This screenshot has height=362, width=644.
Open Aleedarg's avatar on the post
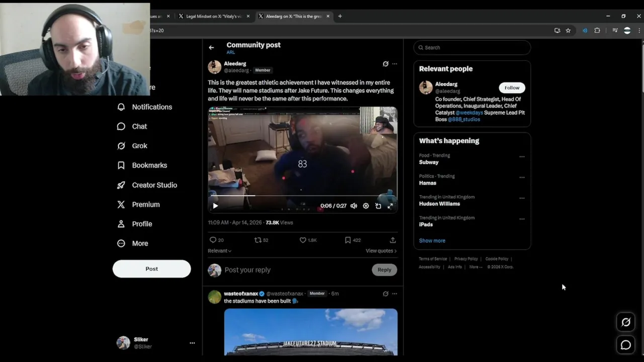[x=215, y=67]
